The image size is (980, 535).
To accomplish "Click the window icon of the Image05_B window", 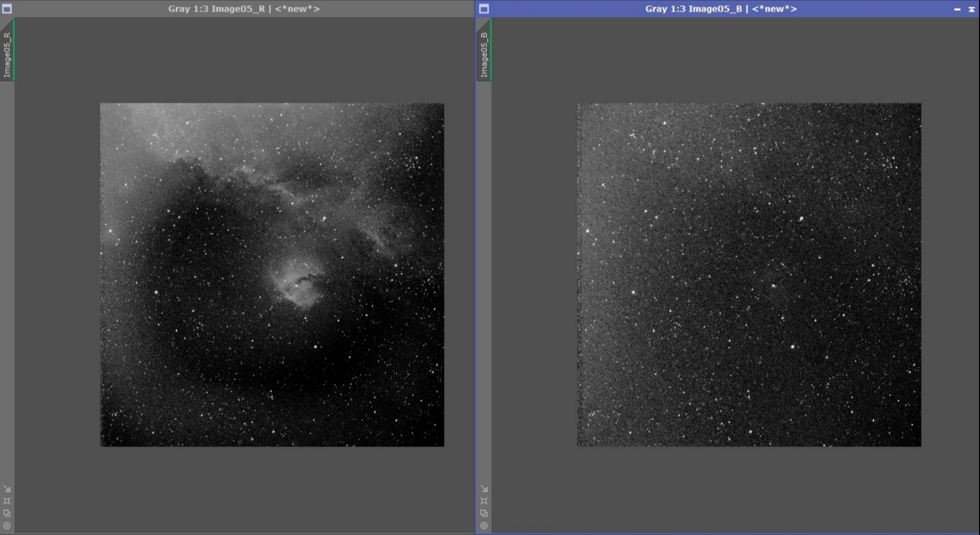I will tap(484, 8).
